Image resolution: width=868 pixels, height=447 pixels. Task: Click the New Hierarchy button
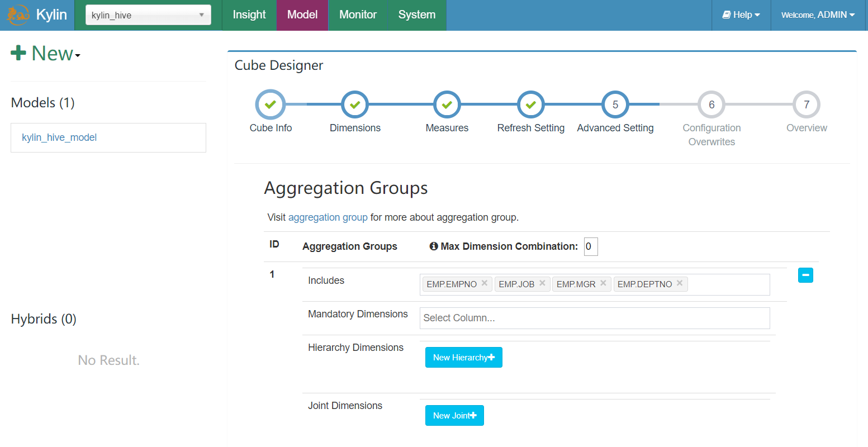point(464,358)
